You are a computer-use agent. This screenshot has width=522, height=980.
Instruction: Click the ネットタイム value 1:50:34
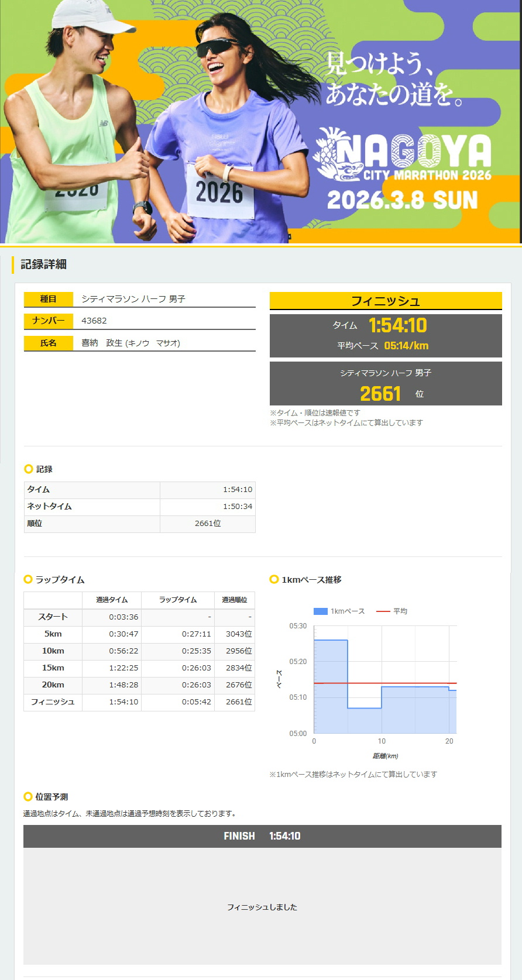tap(237, 507)
